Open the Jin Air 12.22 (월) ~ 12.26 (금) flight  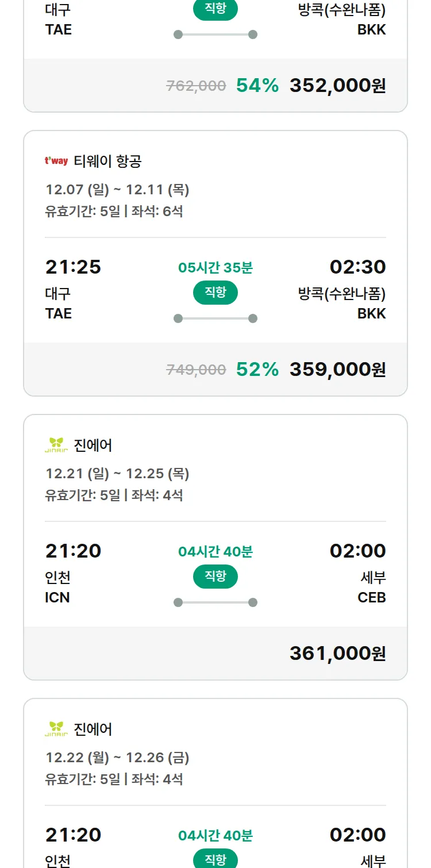(x=117, y=758)
